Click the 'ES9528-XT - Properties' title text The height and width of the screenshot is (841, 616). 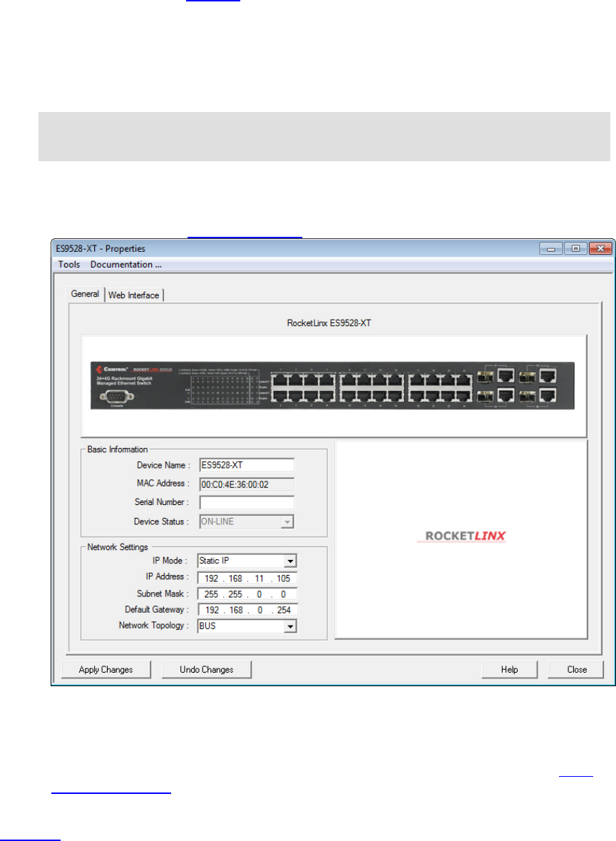coord(101,249)
